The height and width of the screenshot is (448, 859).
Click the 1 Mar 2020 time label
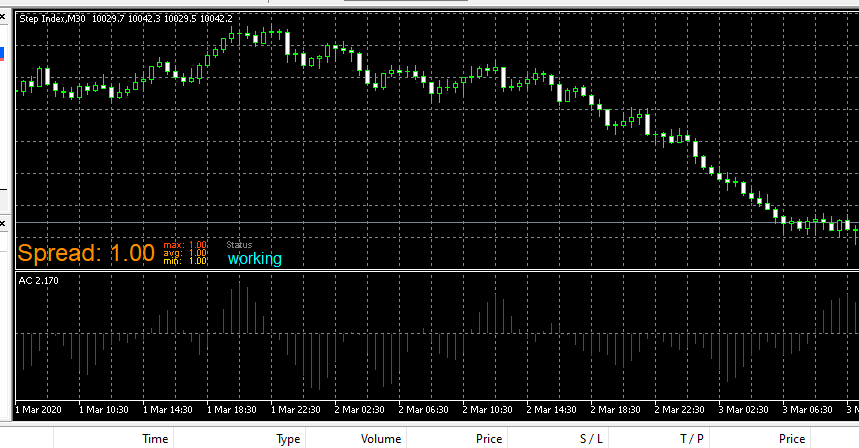[38, 410]
